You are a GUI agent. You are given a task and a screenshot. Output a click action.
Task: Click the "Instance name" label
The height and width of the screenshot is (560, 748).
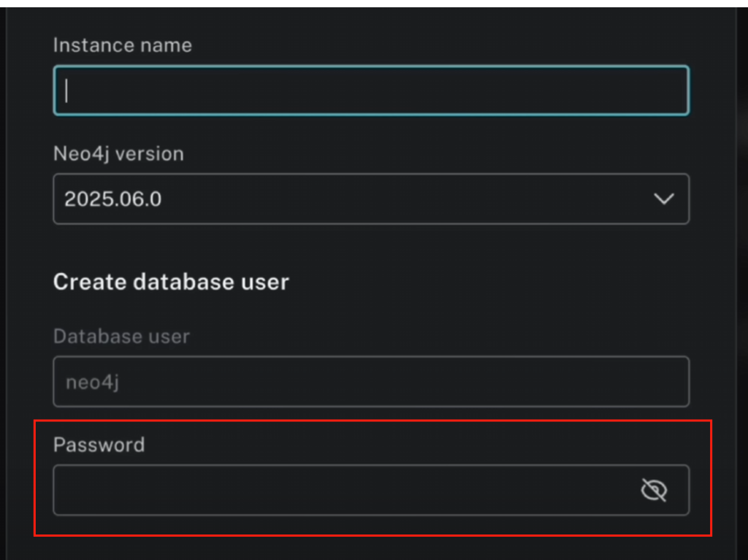pos(122,45)
